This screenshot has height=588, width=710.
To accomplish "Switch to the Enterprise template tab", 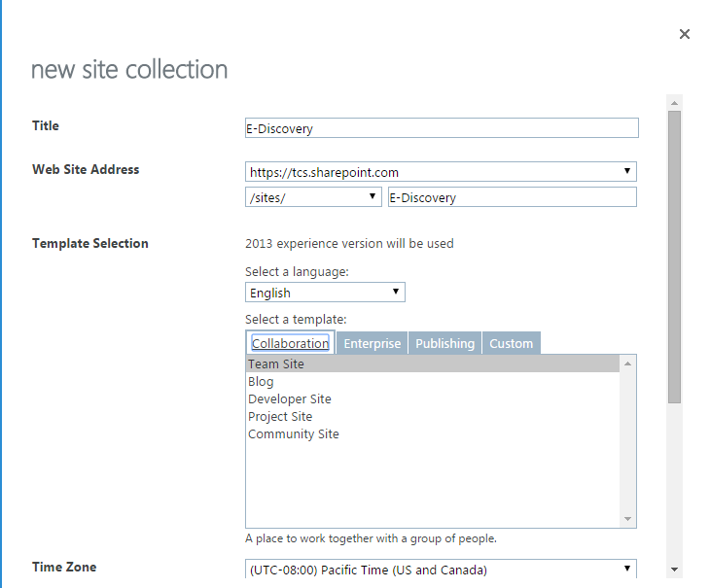I will click(372, 343).
